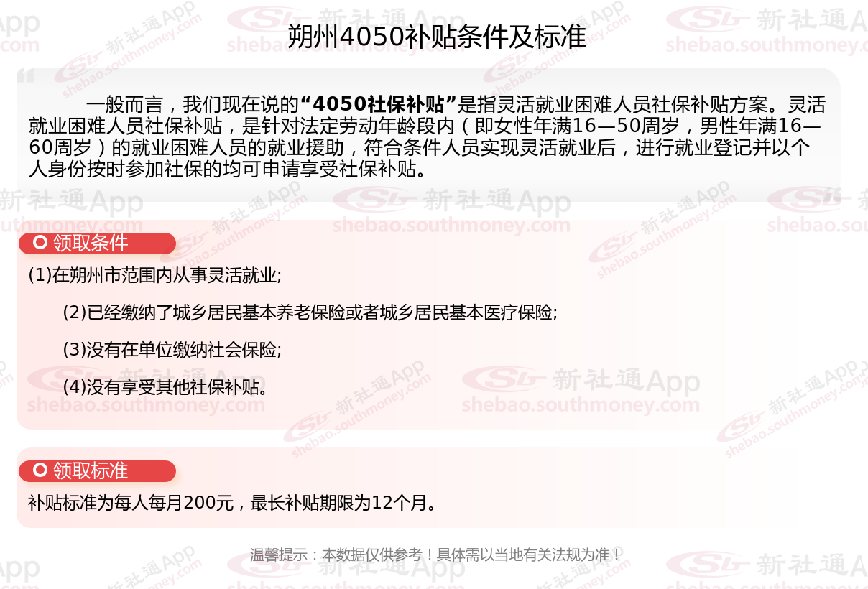Image resolution: width=868 pixels, height=589 pixels.
Task: Click condition (4) 没有享受其他社保补贴
Action: click(166, 387)
